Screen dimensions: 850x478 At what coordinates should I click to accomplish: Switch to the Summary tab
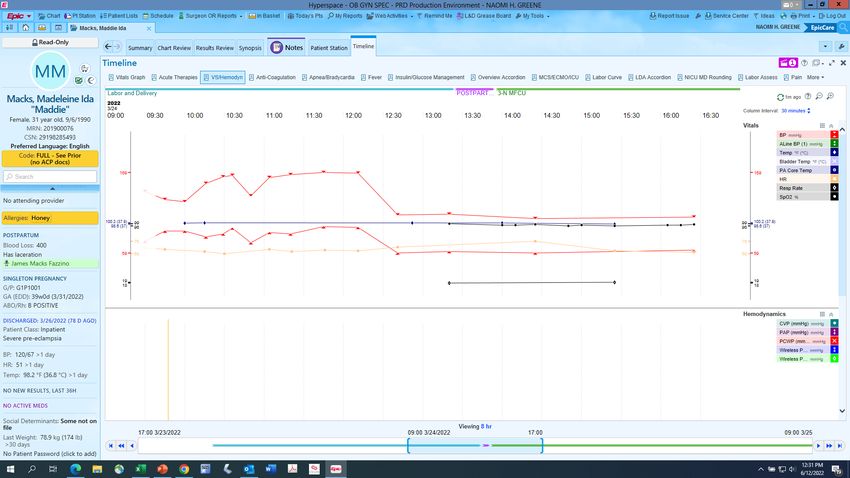140,48
